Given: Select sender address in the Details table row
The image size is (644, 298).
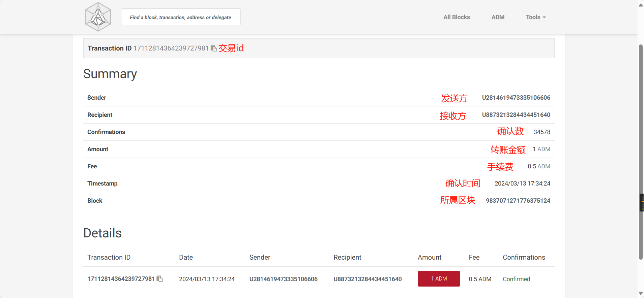Looking at the screenshot, I should (x=283, y=279).
